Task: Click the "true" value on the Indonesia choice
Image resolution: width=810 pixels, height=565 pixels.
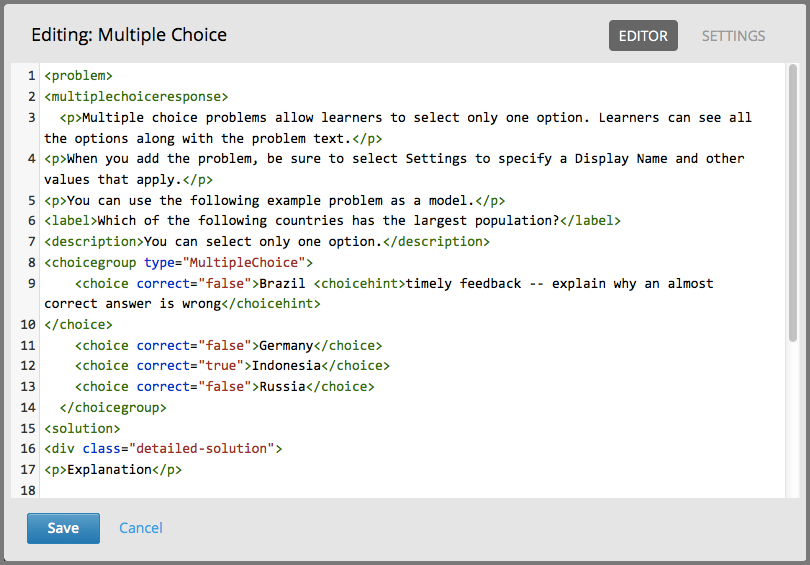Action: click(x=220, y=366)
